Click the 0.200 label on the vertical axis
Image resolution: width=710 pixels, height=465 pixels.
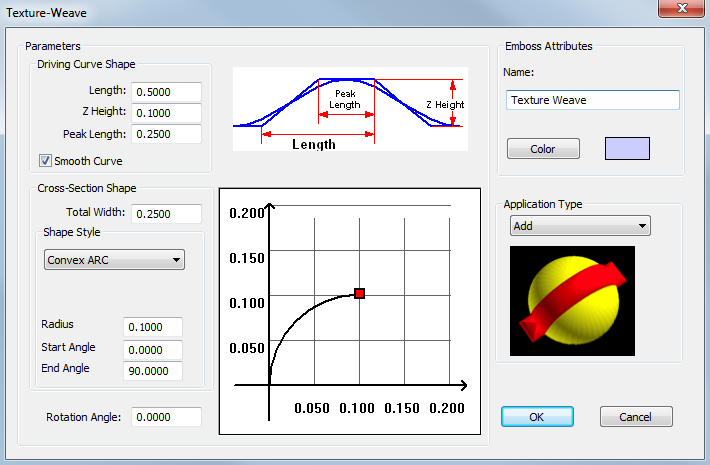[247, 213]
